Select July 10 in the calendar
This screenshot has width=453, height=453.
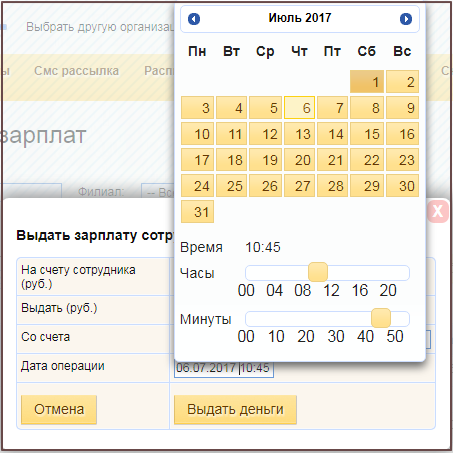[x=197, y=134]
